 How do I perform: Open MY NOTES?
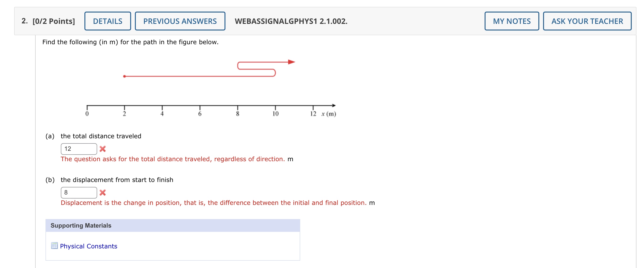[x=511, y=21]
